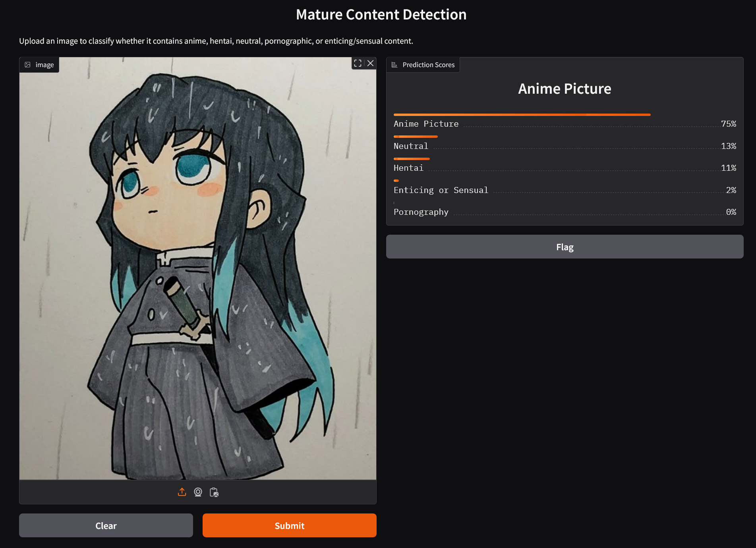The image size is (756, 548).
Task: Capture a photo with the webcam icon
Action: coord(198,492)
